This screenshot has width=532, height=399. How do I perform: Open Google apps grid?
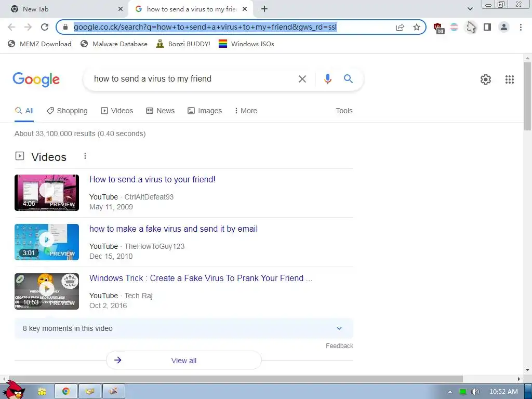509,79
